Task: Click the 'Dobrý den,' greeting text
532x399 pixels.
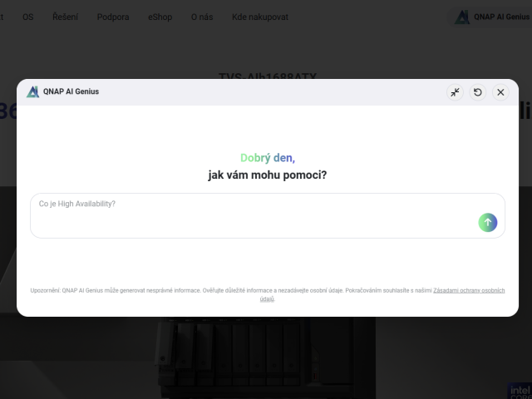Action: coord(268,158)
